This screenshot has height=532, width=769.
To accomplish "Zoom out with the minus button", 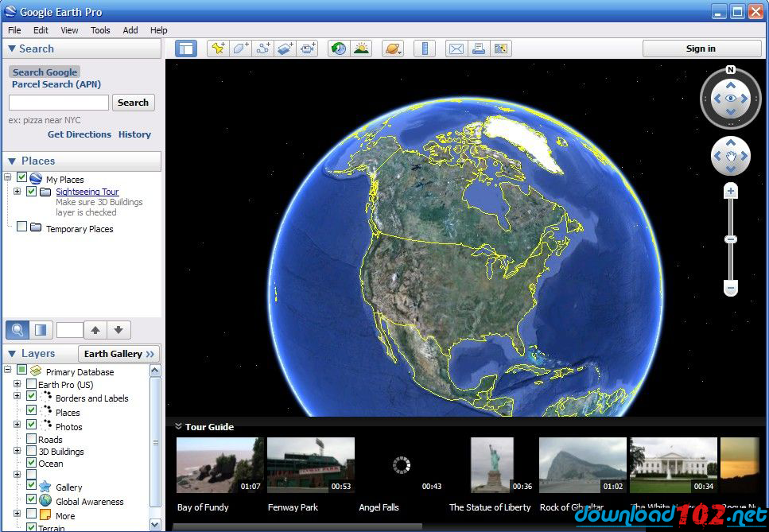I will pos(731,289).
